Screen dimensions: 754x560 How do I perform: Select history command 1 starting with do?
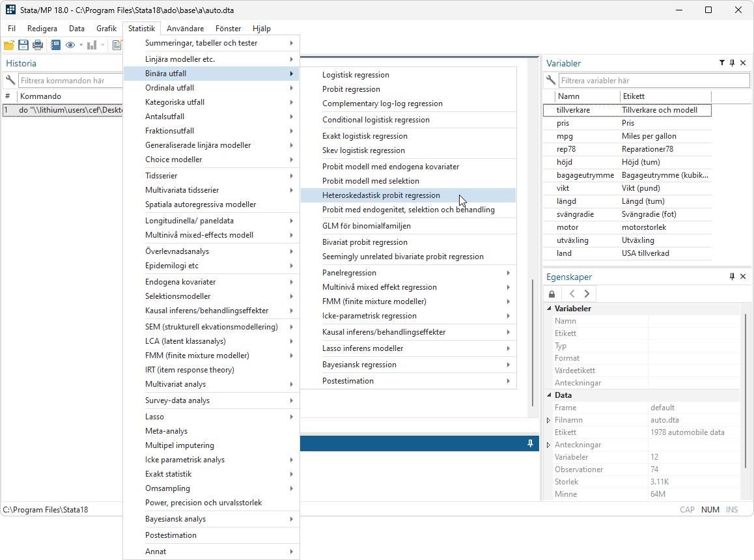click(x=63, y=110)
